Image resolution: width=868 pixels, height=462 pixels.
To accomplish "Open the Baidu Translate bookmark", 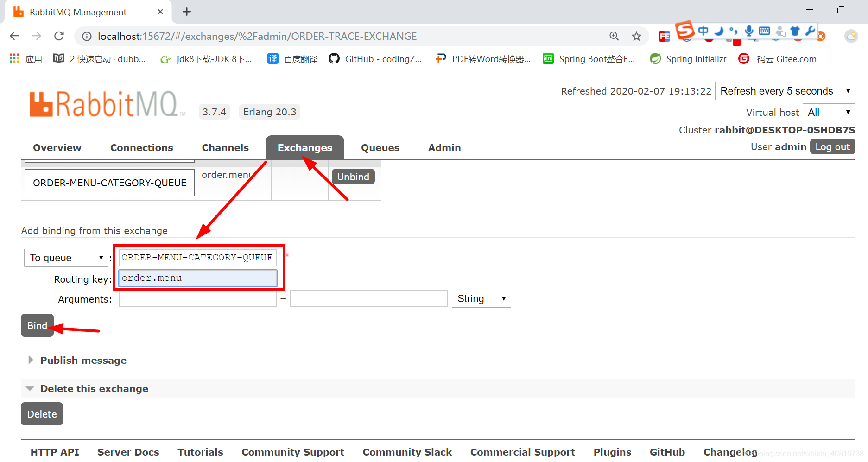I will (293, 59).
